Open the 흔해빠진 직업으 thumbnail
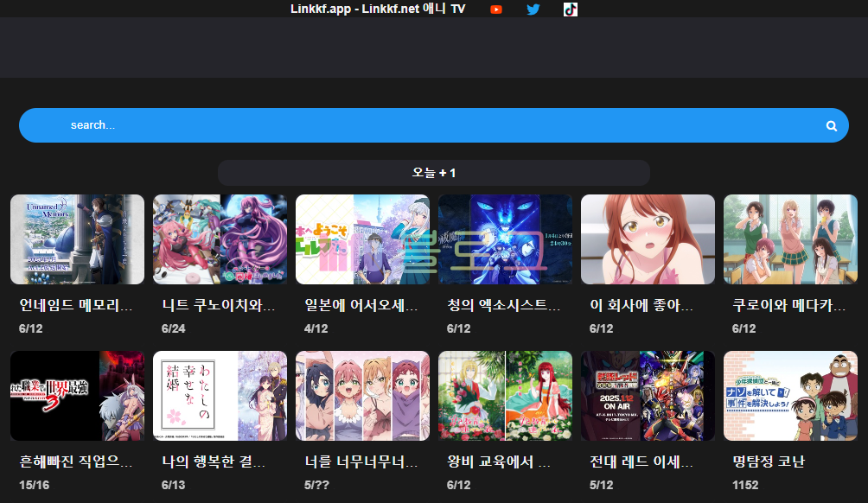 click(77, 395)
